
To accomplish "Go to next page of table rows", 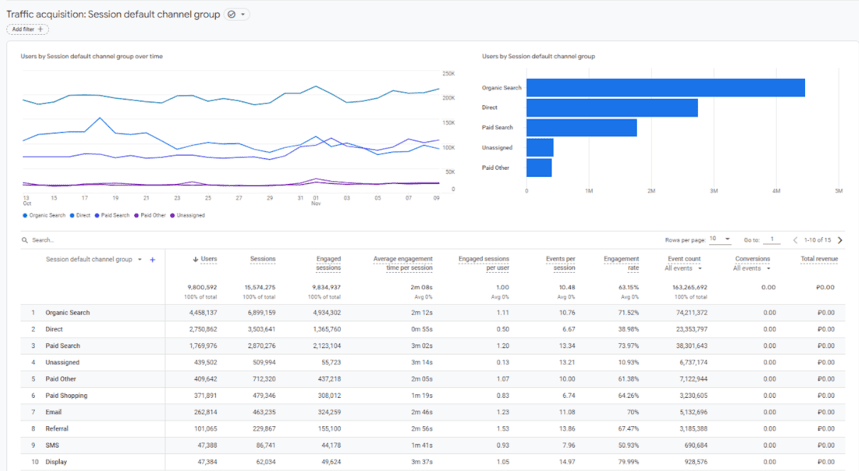I will point(840,240).
